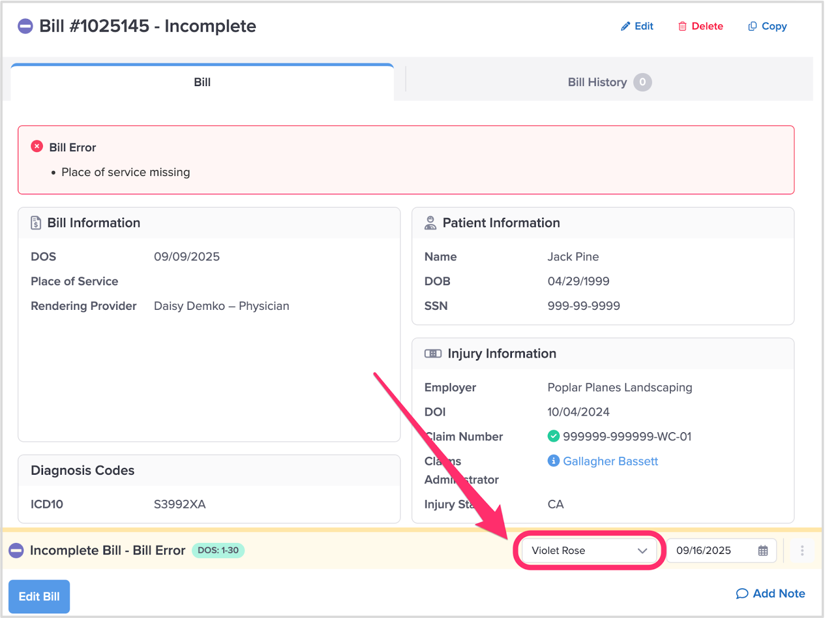840x618 pixels.
Task: Open the Gallagher Bassett claims administrator link
Action: coord(610,461)
